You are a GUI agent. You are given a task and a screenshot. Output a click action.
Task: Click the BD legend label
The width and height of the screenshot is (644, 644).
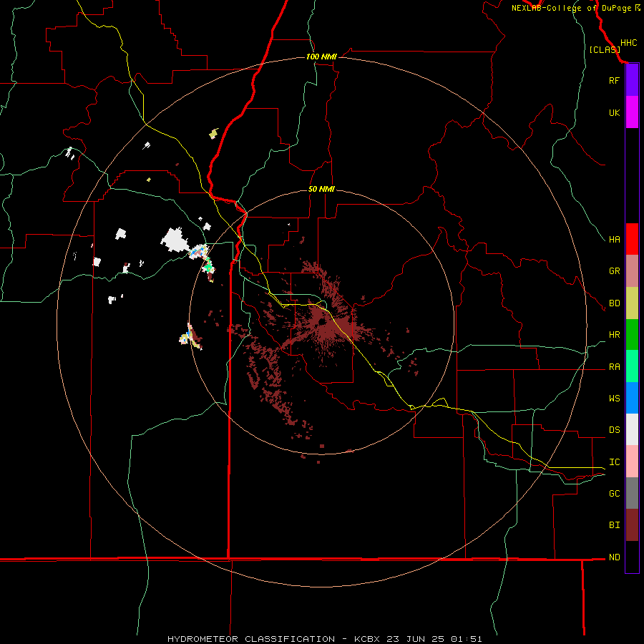coord(614,303)
